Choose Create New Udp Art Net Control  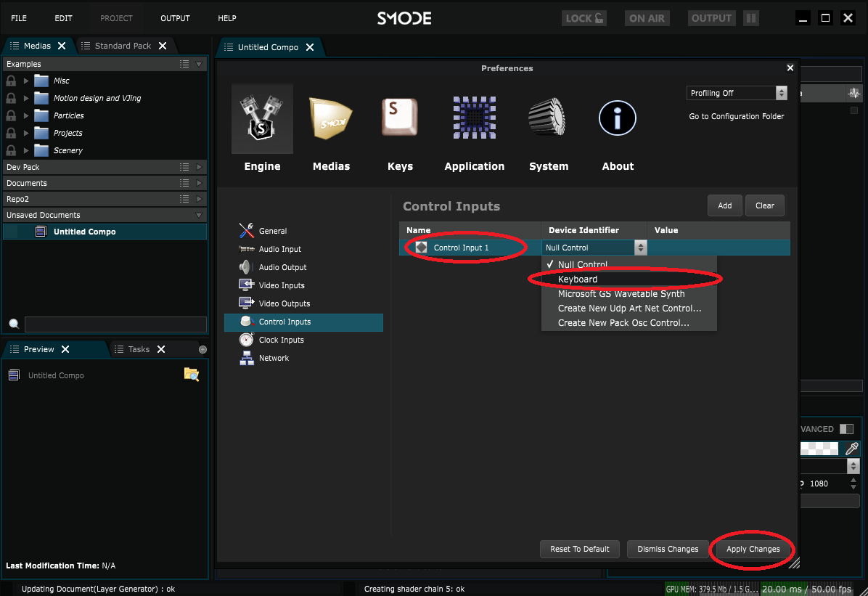tap(629, 308)
